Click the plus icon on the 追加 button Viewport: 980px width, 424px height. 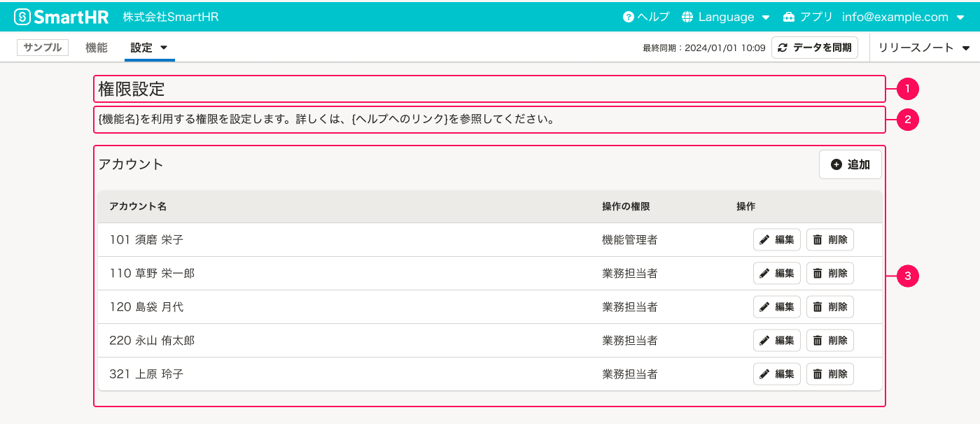tap(835, 164)
